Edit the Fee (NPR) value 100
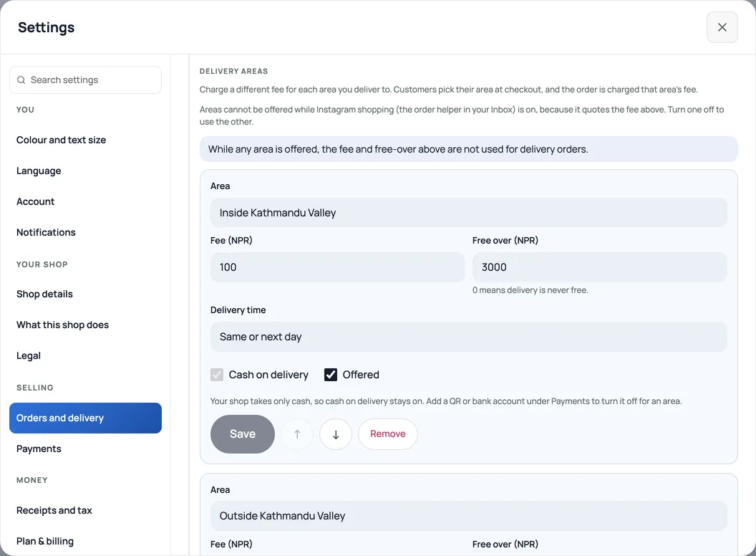Viewport: 756px width, 556px height. [x=337, y=267]
